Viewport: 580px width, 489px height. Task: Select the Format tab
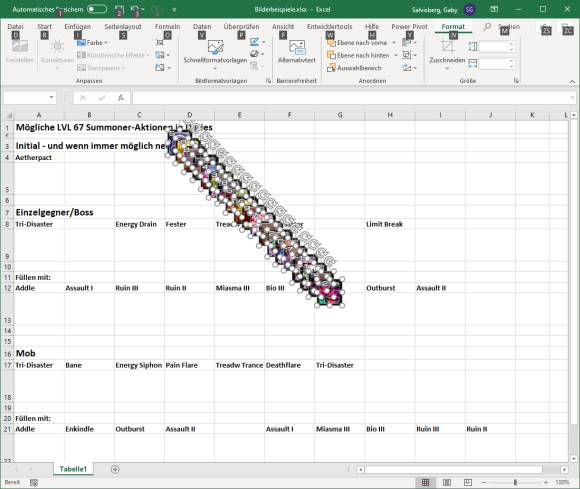click(x=453, y=27)
